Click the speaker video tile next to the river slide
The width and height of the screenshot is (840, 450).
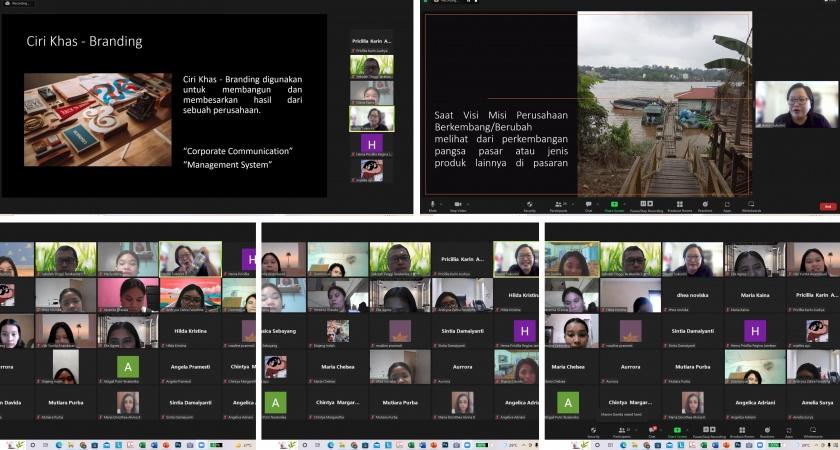[x=796, y=104]
